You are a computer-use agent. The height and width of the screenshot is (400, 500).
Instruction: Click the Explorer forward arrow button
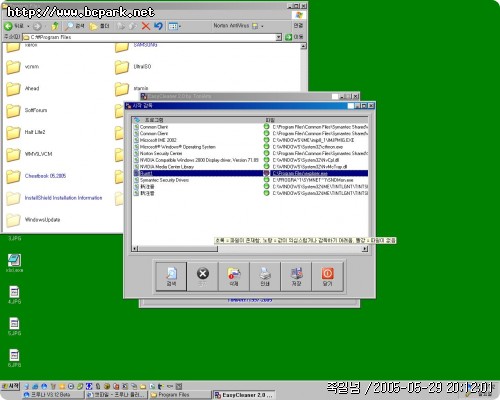point(37,26)
